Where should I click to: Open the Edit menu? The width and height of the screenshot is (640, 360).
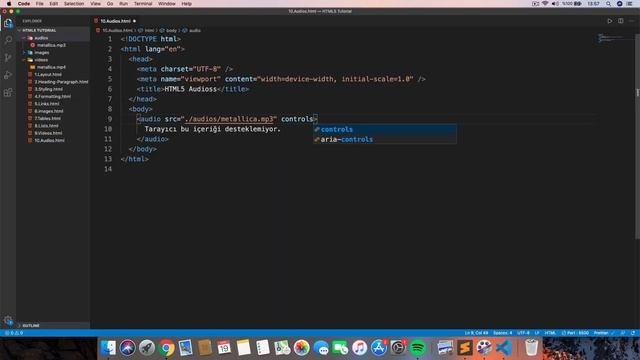pyautogui.click(x=53, y=4)
